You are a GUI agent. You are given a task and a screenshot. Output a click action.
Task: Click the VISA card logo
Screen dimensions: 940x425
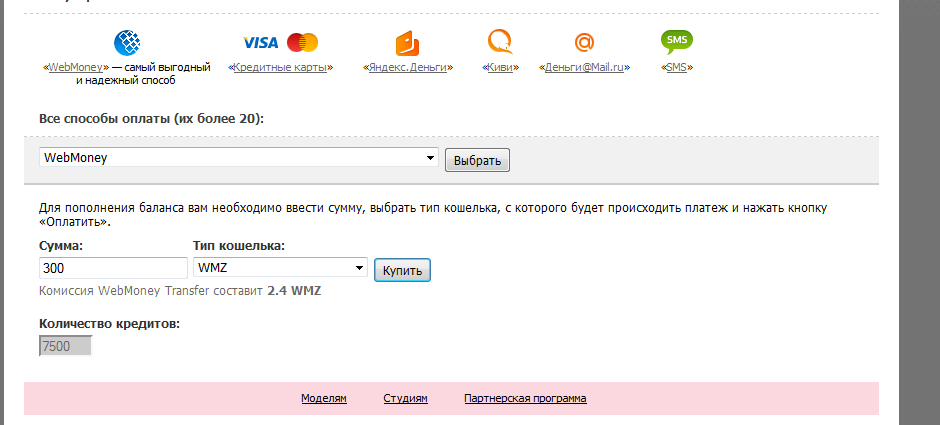pyautogui.click(x=261, y=43)
